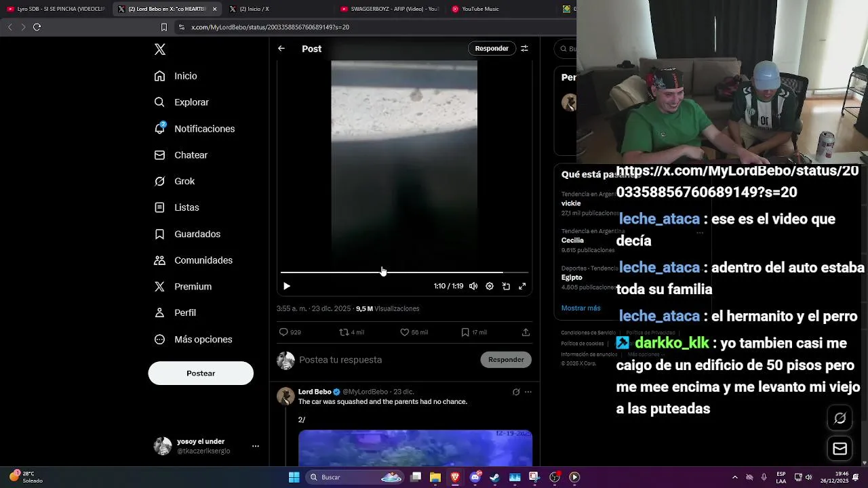
Task: Explain this reply post with Grok icon
Action: (x=516, y=392)
